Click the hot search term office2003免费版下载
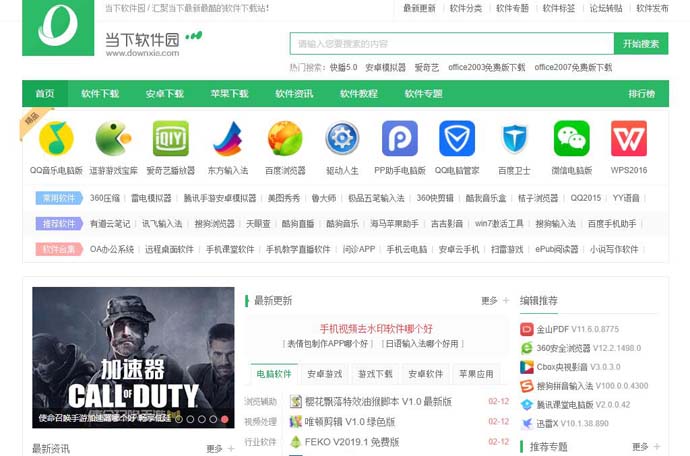 pyautogui.click(x=486, y=67)
